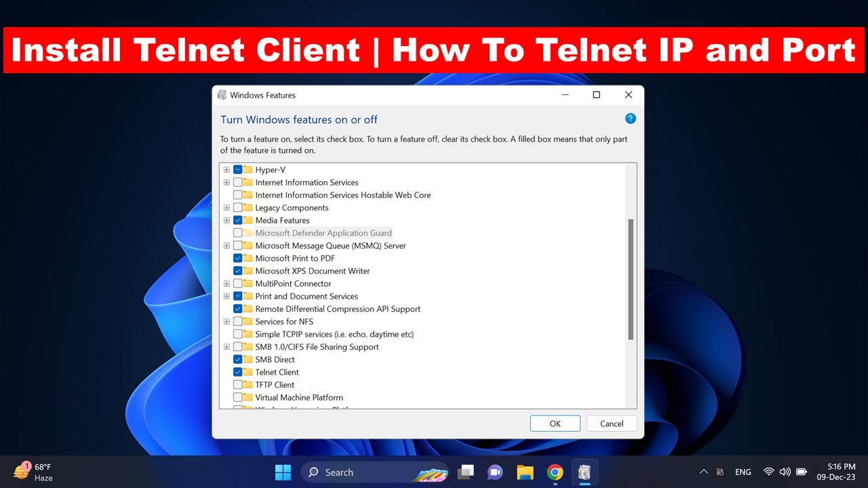The image size is (868, 488).
Task: Uncheck Microsoft XPS Document Writer checkbox
Action: [238, 271]
